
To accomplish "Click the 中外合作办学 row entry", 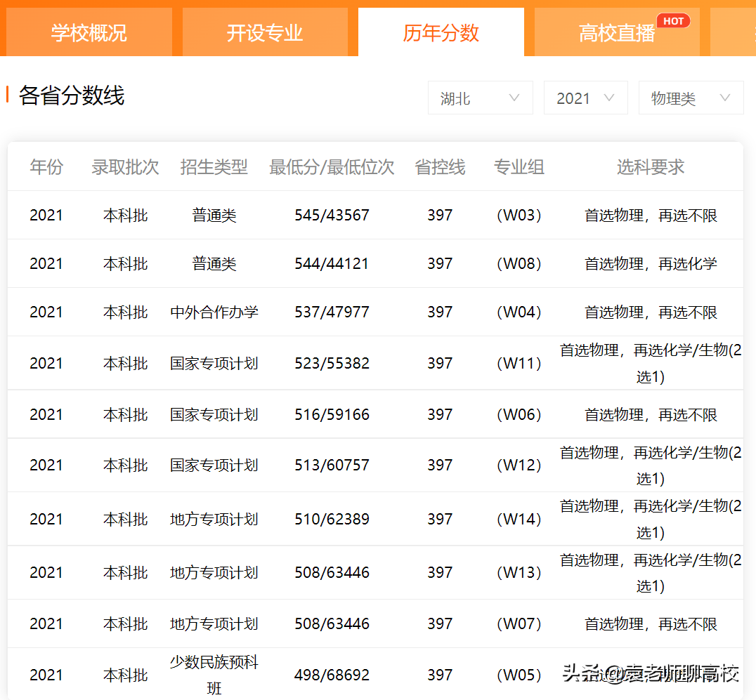I will point(214,311).
